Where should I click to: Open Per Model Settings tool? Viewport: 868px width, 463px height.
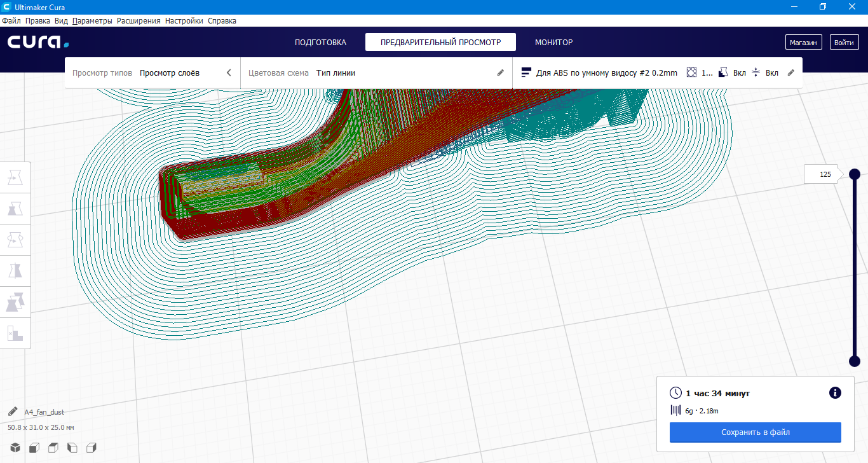(15, 302)
